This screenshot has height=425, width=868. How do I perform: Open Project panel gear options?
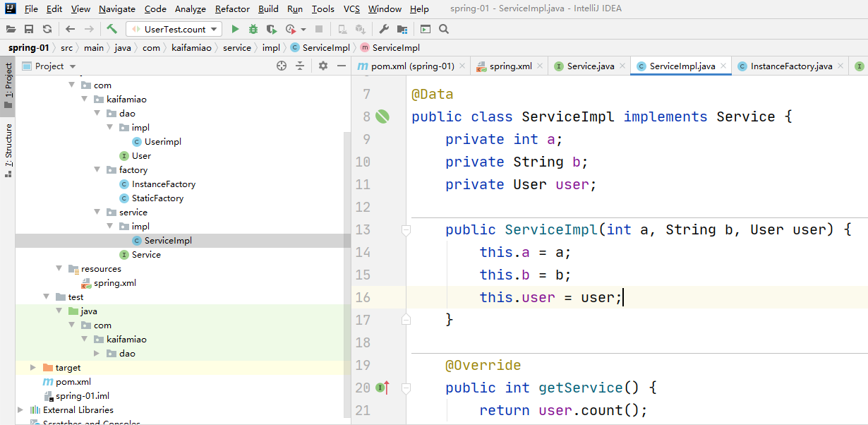[323, 66]
